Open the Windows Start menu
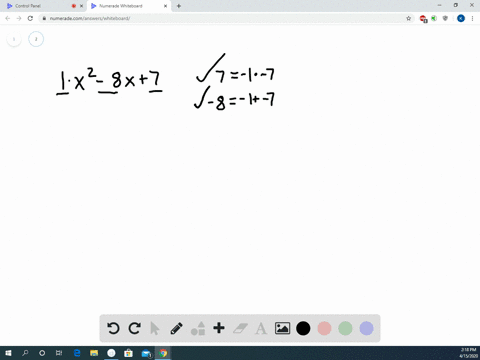The height and width of the screenshot is (360, 480). (8, 353)
